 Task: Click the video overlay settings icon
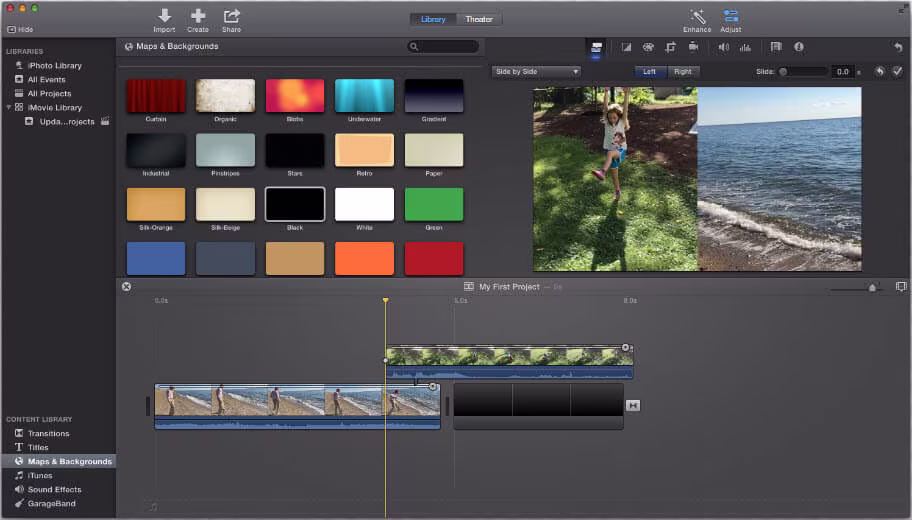point(597,47)
